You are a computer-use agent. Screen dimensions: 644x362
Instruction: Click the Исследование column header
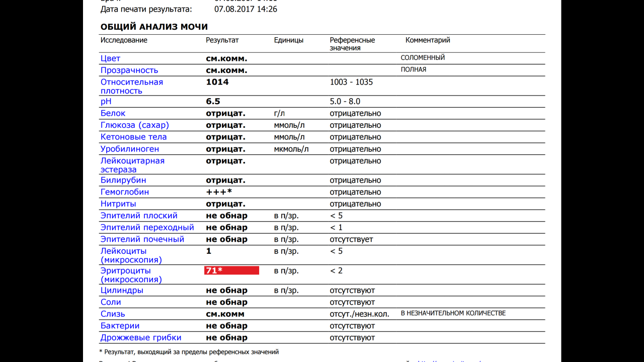124,40
